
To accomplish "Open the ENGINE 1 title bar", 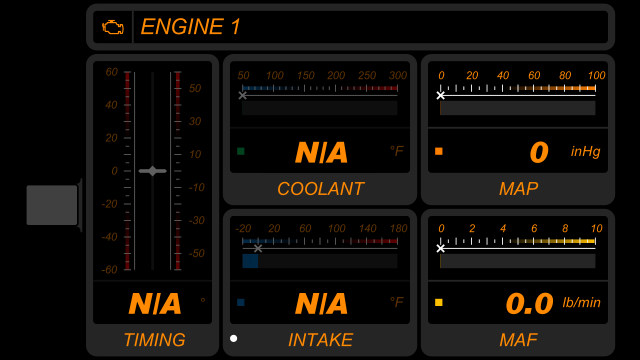I will 350,27.
